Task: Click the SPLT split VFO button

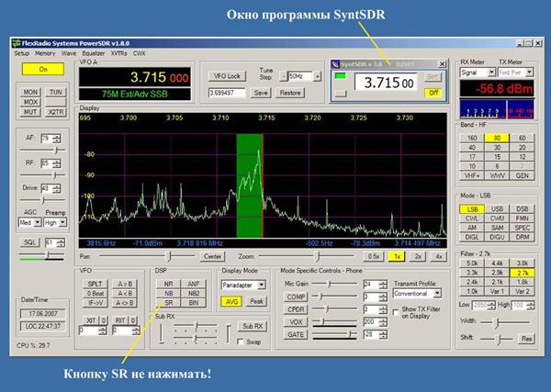Action: click(95, 284)
